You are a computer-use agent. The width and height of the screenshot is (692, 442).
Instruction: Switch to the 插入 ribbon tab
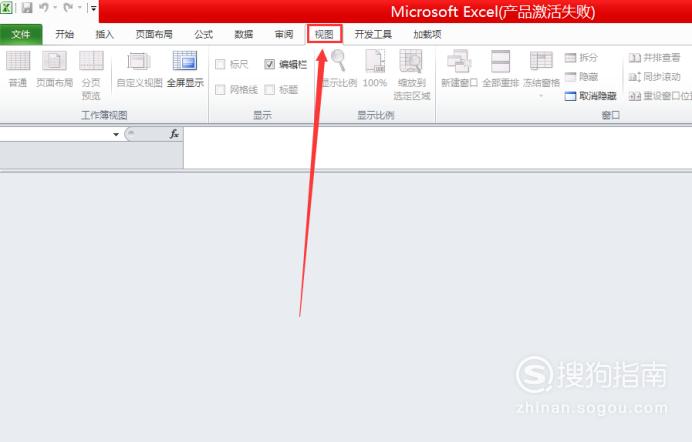pos(105,34)
